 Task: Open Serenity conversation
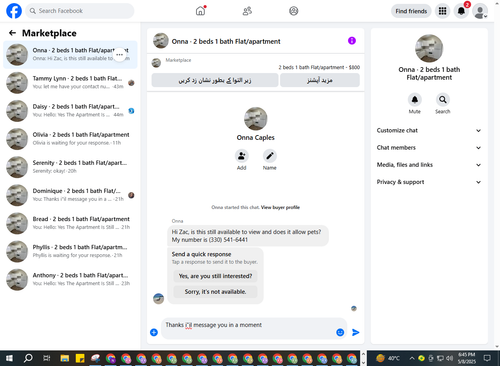coord(70,167)
